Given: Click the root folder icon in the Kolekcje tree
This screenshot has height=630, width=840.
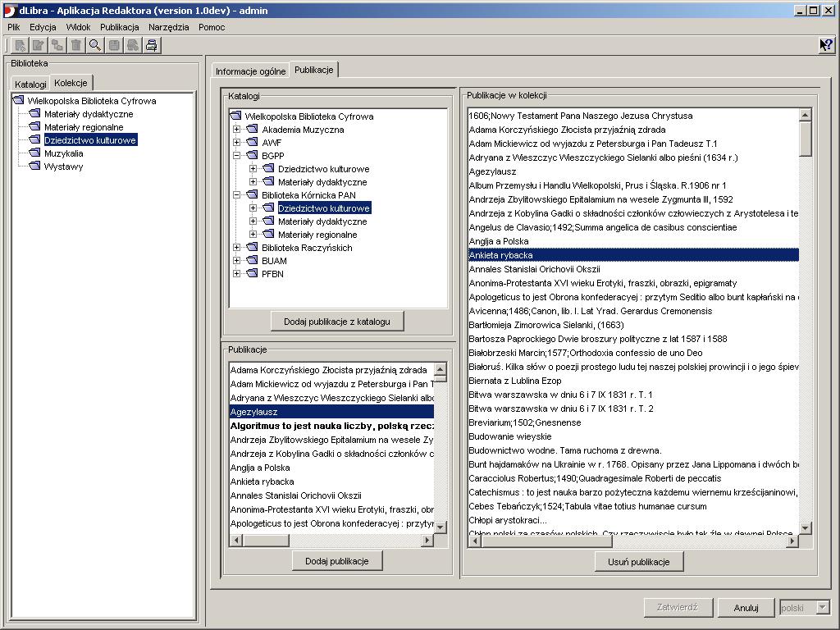Looking at the screenshot, I should coord(18,101).
